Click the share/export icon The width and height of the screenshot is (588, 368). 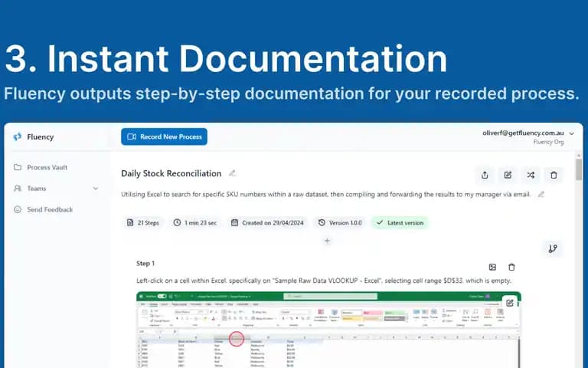pos(485,175)
